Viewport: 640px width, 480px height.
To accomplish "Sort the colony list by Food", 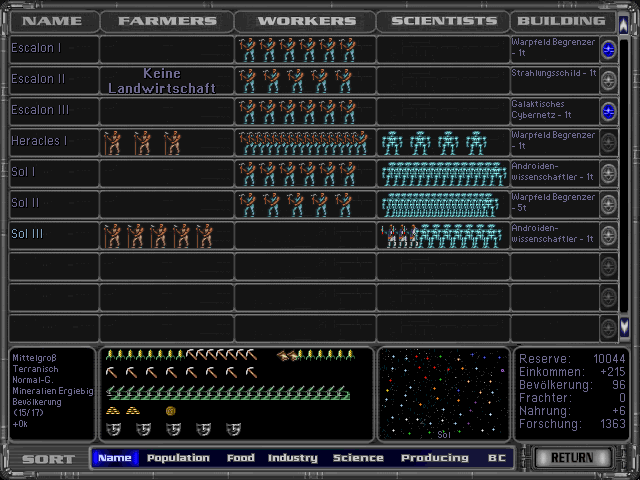I will 240,458.
